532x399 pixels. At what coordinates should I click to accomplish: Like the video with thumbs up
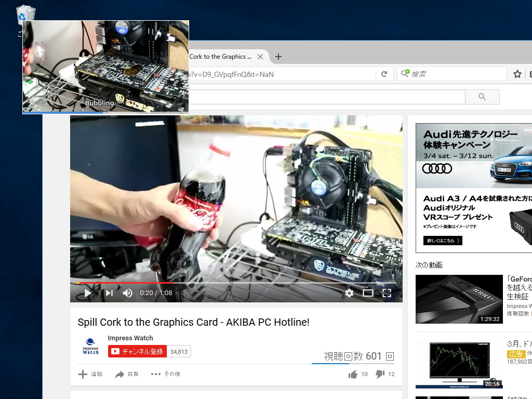(358, 374)
